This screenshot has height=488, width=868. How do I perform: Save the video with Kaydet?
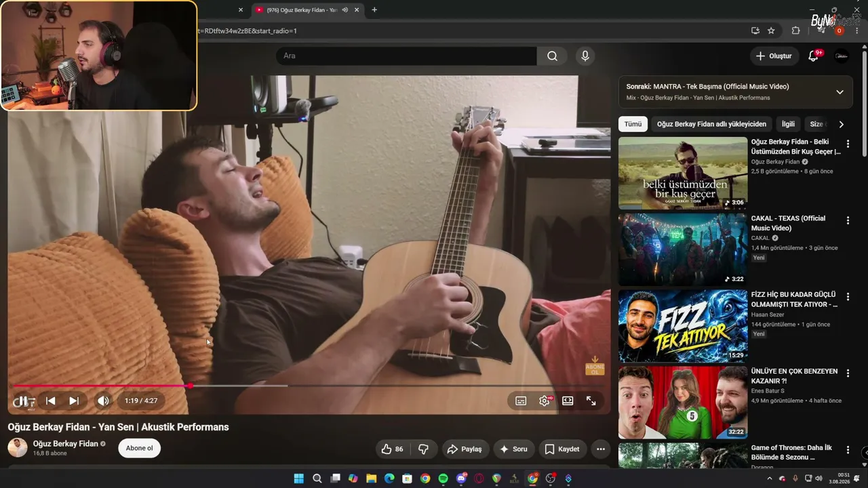562,449
